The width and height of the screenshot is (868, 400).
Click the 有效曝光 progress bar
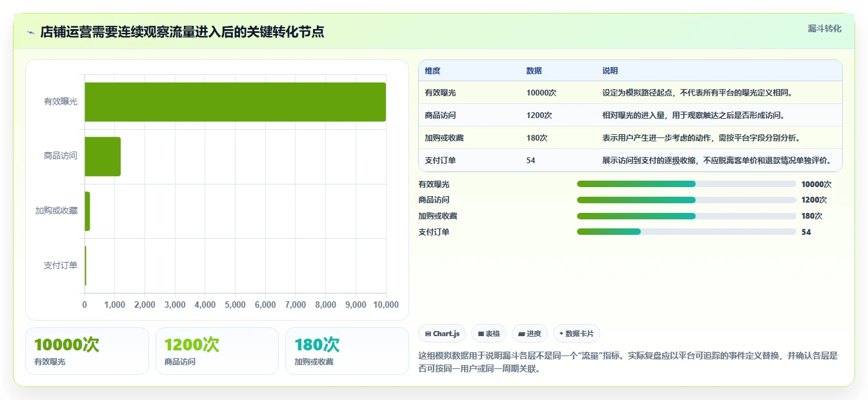687,184
